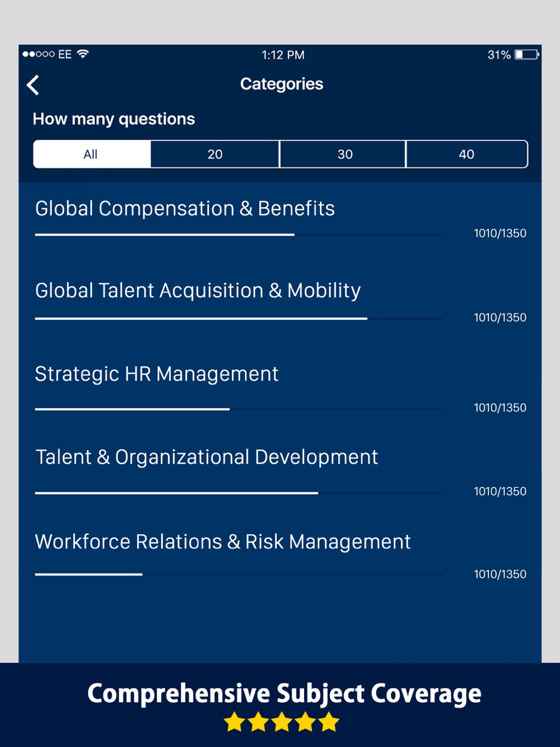Click the Categories title
The image size is (560, 747).
[282, 84]
